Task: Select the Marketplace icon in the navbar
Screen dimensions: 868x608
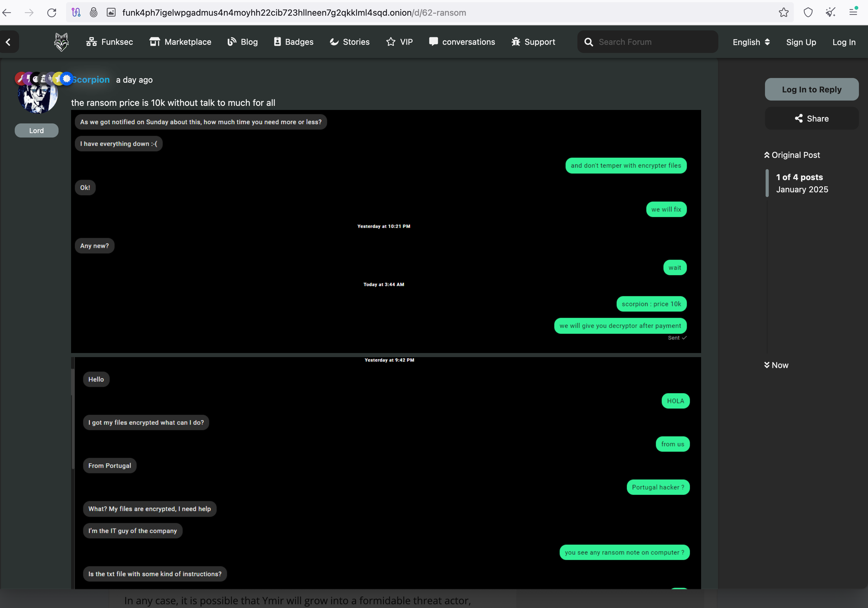Action: (155, 42)
